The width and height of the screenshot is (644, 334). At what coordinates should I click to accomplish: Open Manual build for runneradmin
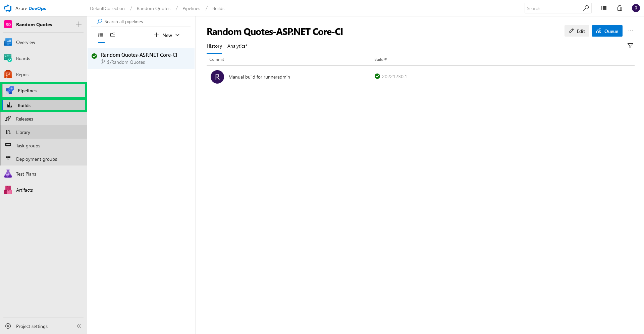(x=259, y=77)
